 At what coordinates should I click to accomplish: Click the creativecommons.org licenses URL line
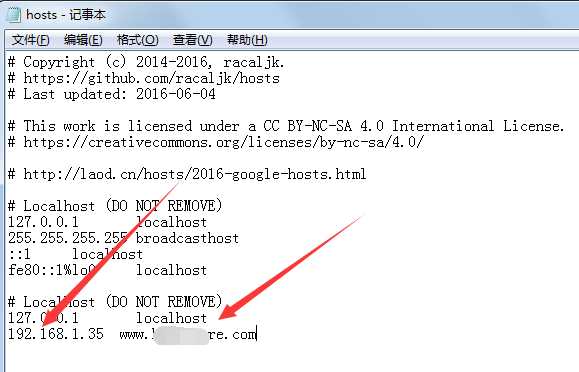[216, 142]
